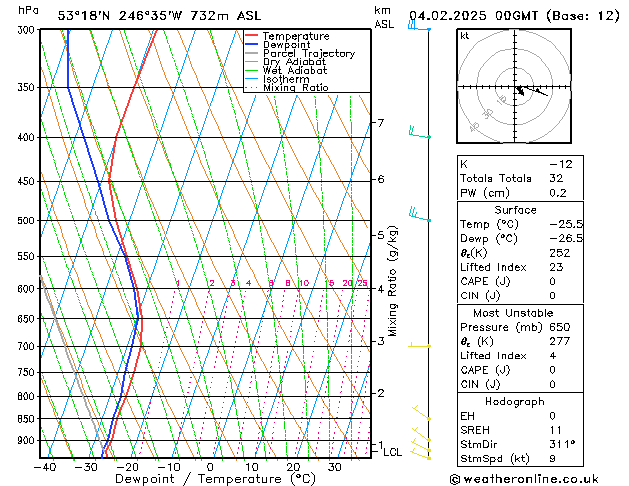This screenshot has height=486, width=629.
Task: Click the km ASL axis header
Action: (x=384, y=17)
